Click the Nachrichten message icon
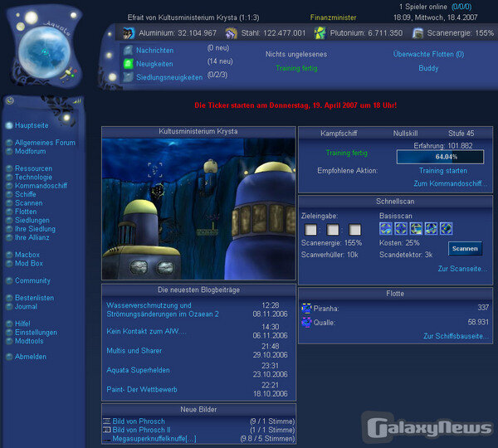This screenshot has width=498, height=448. click(128, 50)
